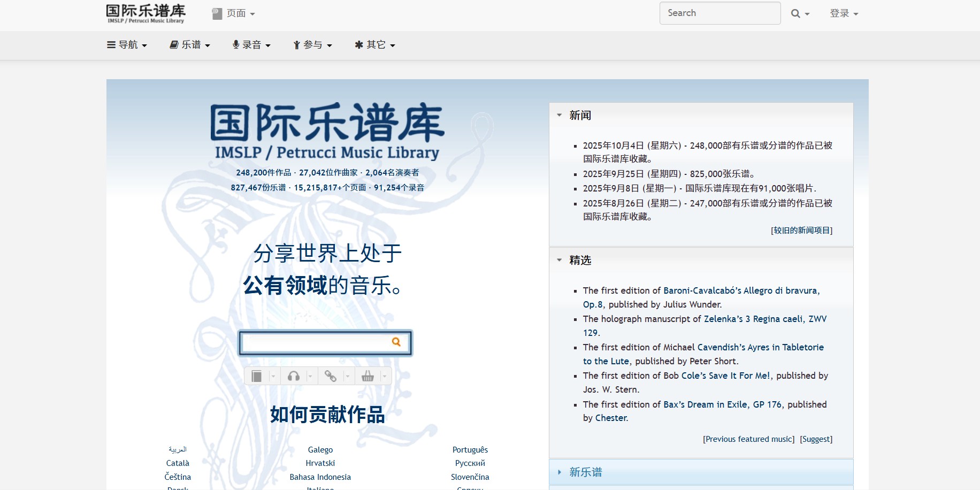Screen dimensions: 980x490
Task: Open the 导航 navigation menu
Action: click(x=127, y=45)
